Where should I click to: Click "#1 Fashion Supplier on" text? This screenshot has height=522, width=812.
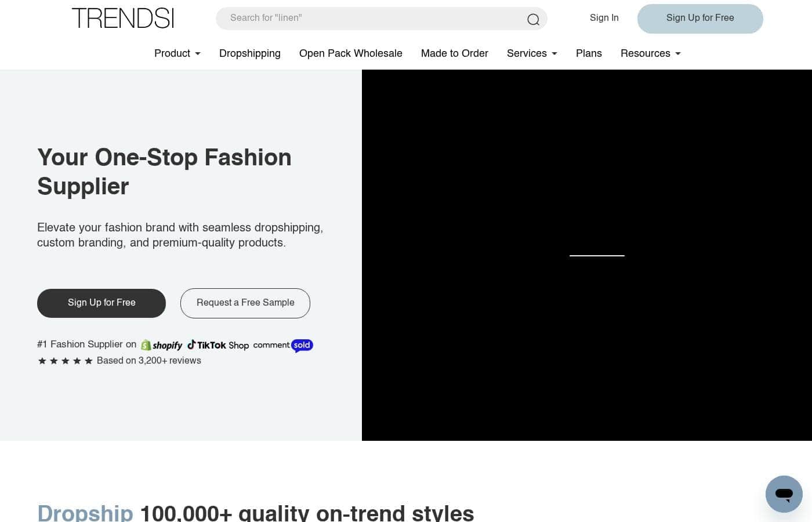click(x=87, y=345)
